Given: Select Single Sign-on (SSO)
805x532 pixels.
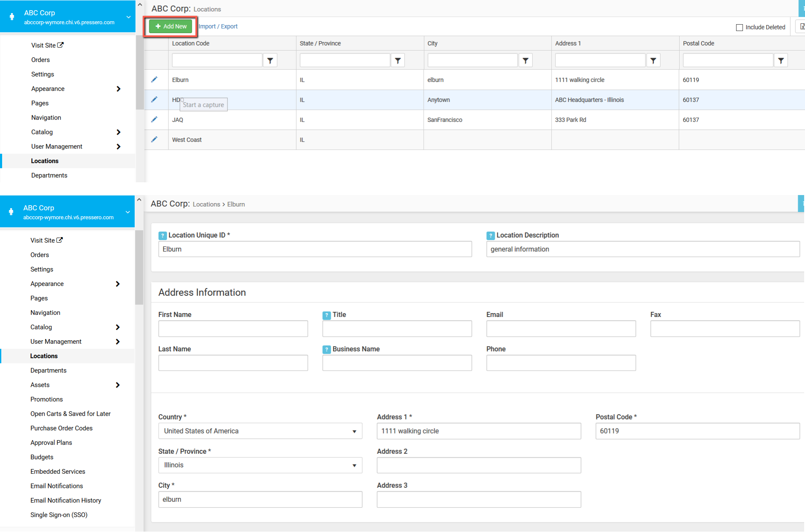Looking at the screenshot, I should (x=59, y=515).
